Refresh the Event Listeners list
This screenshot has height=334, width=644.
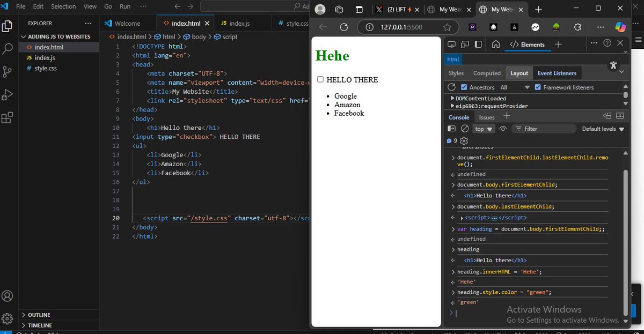pyautogui.click(x=451, y=87)
